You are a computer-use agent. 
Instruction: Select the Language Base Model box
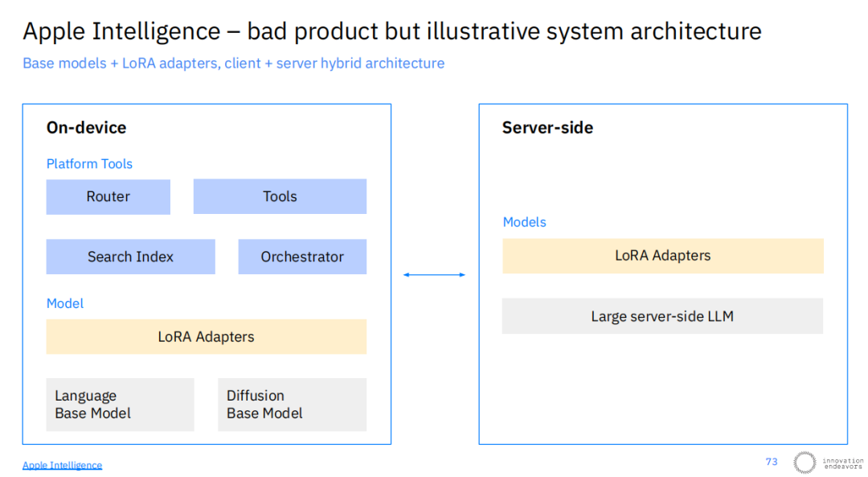pos(120,405)
